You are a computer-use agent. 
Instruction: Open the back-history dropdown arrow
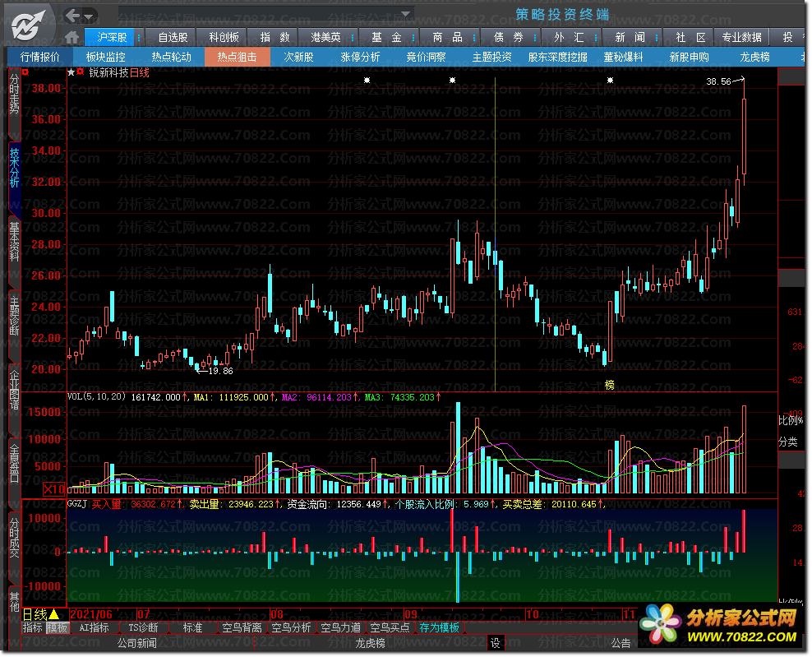pyautogui.click(x=89, y=17)
